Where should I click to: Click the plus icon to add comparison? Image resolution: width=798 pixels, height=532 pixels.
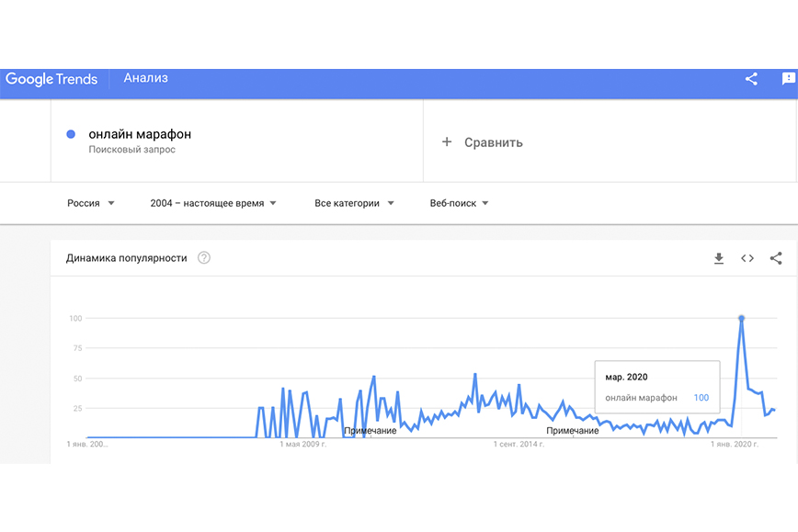446,141
